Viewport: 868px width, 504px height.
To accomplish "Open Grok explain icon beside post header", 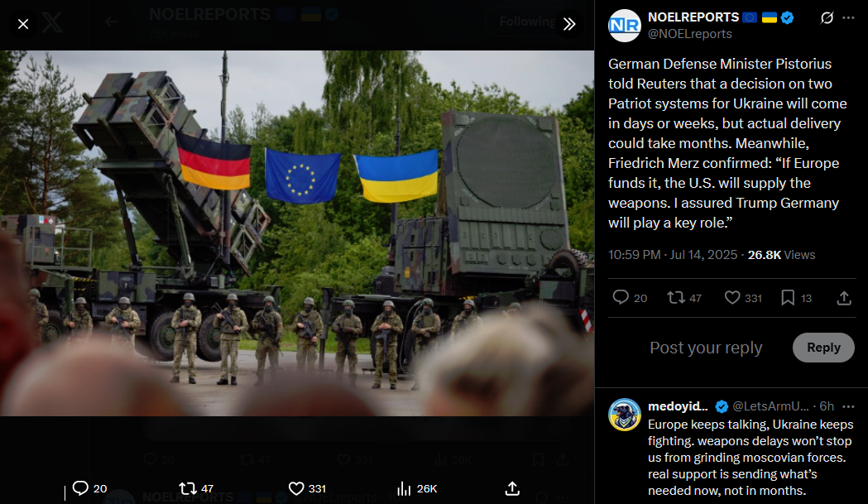I will 827,17.
